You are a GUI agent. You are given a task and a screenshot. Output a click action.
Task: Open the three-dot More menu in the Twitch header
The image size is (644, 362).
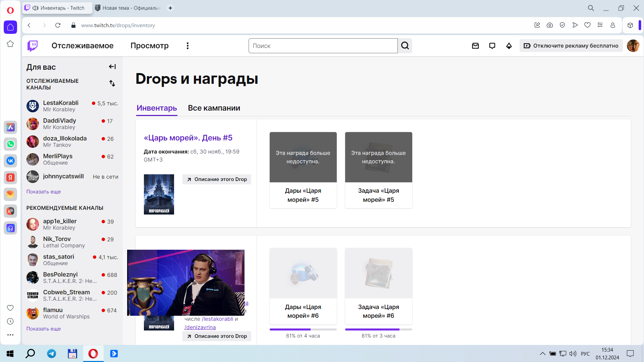point(187,46)
